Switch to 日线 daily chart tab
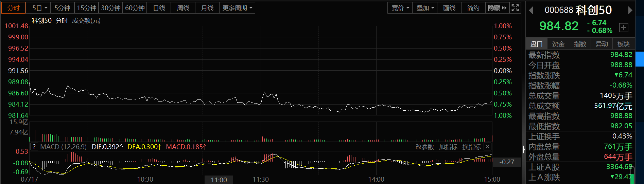 pos(159,8)
